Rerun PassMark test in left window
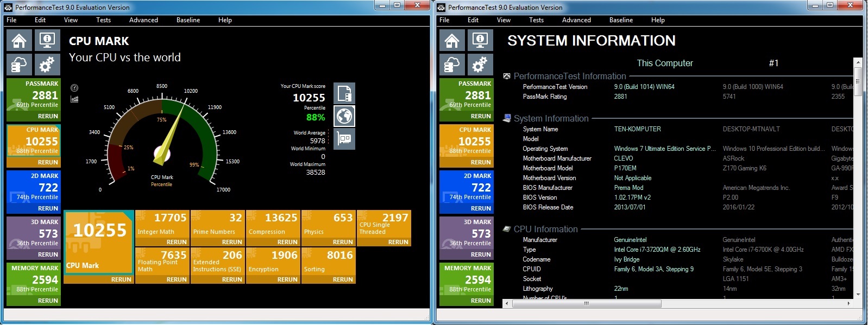 [48, 116]
